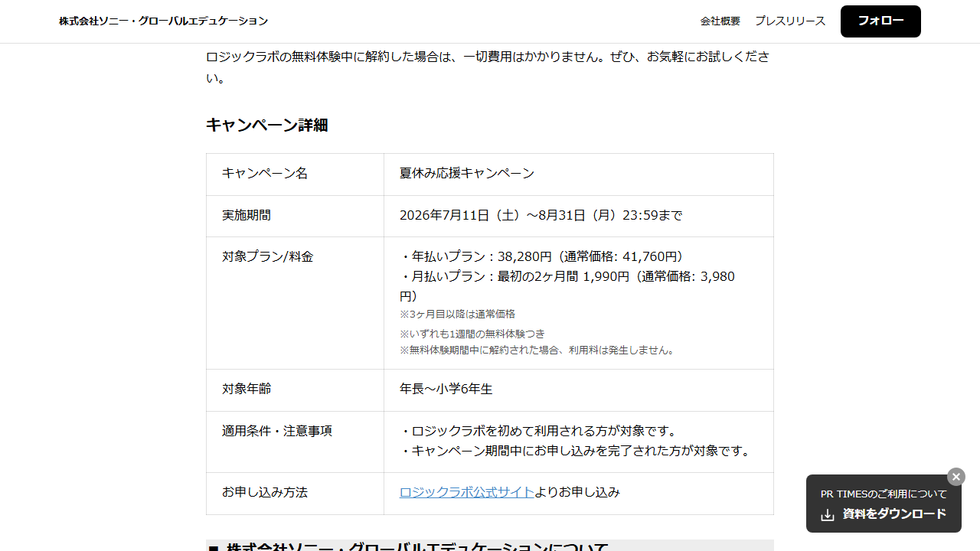Click the キャンペーン期間中にお申し込み line
The width and height of the screenshot is (980, 551).
tap(576, 452)
